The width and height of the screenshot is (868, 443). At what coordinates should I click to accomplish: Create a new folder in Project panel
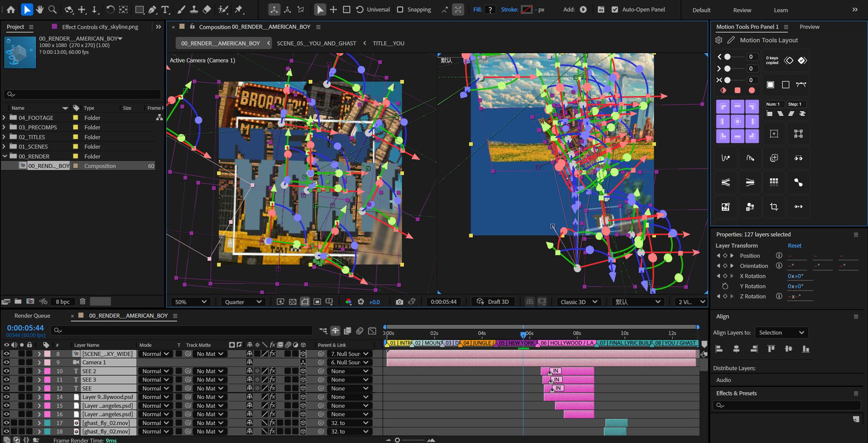18,301
